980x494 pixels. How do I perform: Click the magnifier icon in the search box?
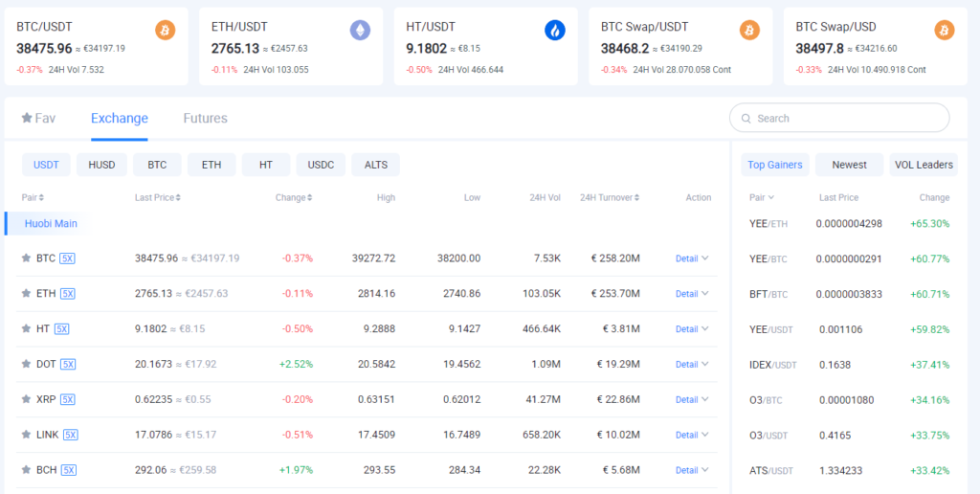[746, 118]
